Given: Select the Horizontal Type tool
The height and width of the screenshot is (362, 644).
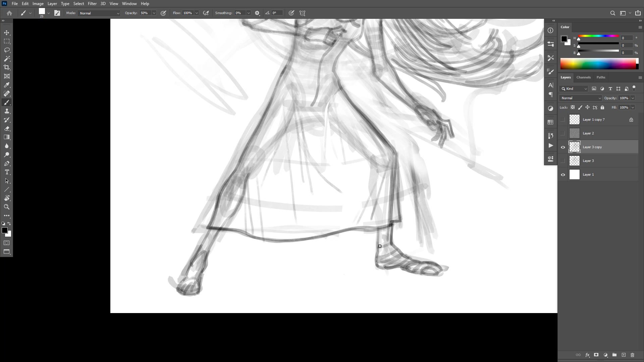Looking at the screenshot, I should coord(7,172).
